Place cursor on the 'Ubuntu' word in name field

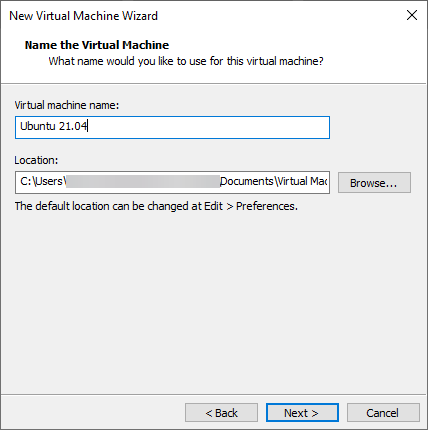(38, 126)
